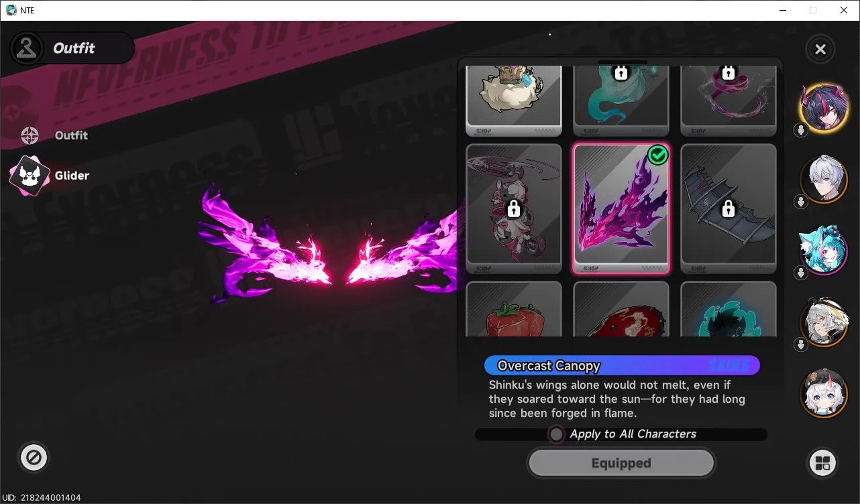860x504 pixels.
Task: Select the locked bat-wing glider skin
Action: click(x=729, y=208)
